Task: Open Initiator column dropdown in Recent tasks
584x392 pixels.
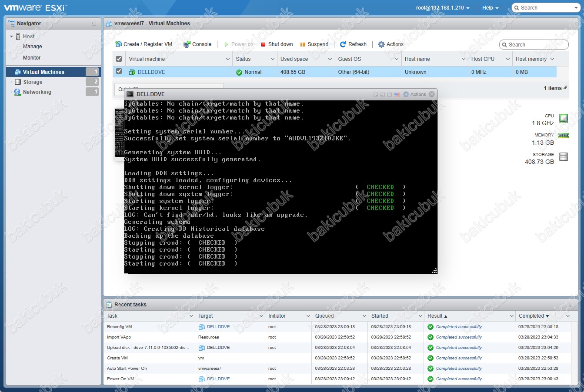Action: coord(308,316)
